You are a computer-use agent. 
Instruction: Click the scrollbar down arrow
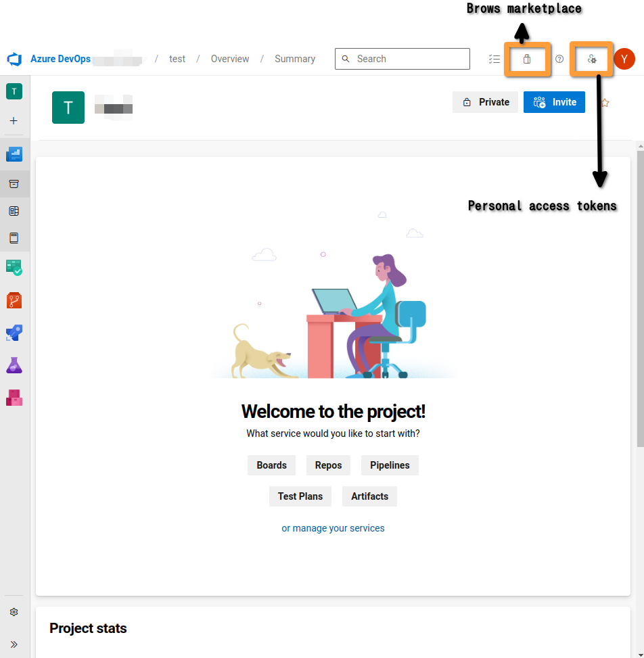tap(640, 654)
